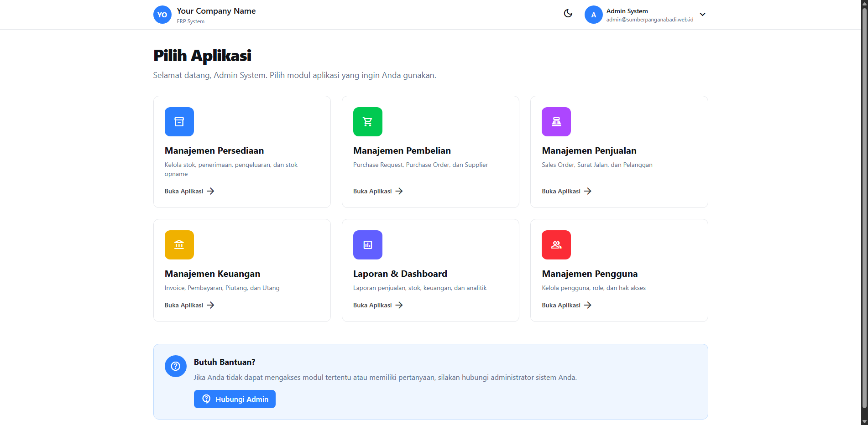The height and width of the screenshot is (425, 868).
Task: Open Buka Aplikasi link under Manajemen Pembelian
Action: (x=377, y=191)
